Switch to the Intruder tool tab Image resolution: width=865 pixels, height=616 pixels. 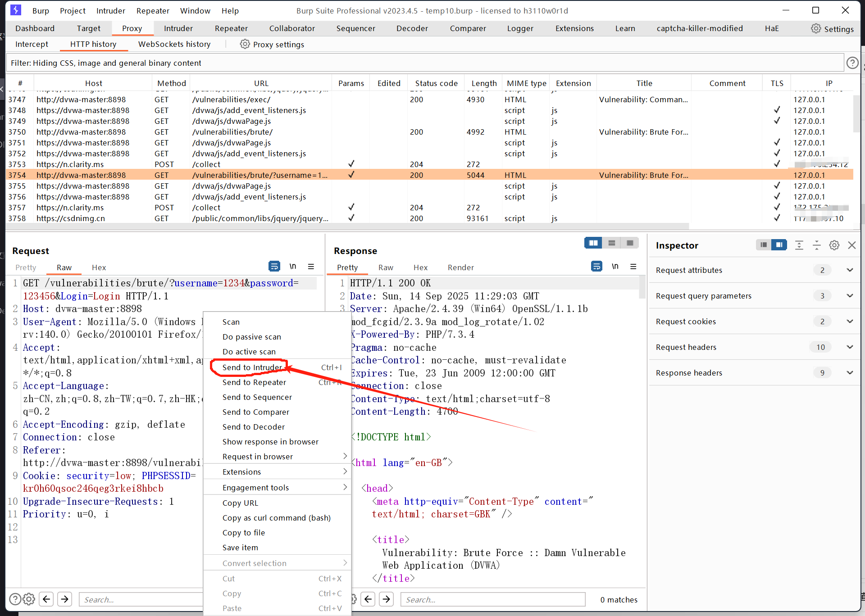[x=178, y=28]
